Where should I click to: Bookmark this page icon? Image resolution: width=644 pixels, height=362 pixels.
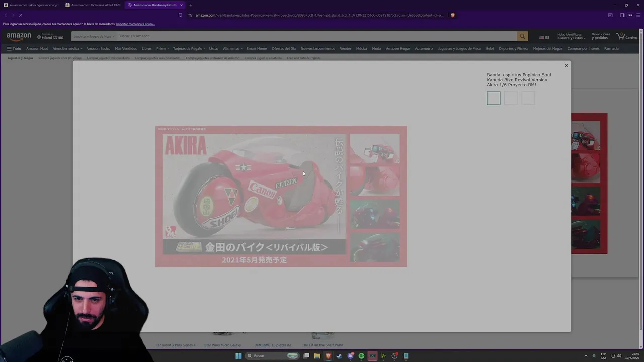coord(180,15)
